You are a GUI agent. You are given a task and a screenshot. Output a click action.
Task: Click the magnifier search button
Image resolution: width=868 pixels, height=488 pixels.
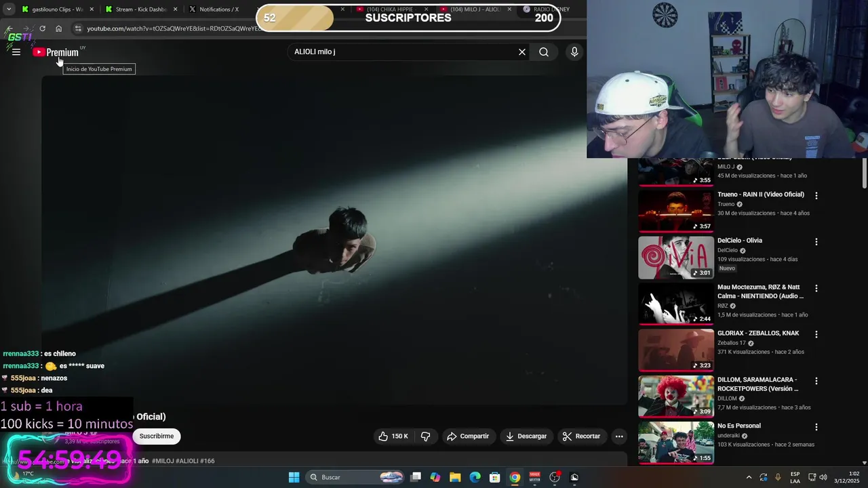(x=544, y=52)
